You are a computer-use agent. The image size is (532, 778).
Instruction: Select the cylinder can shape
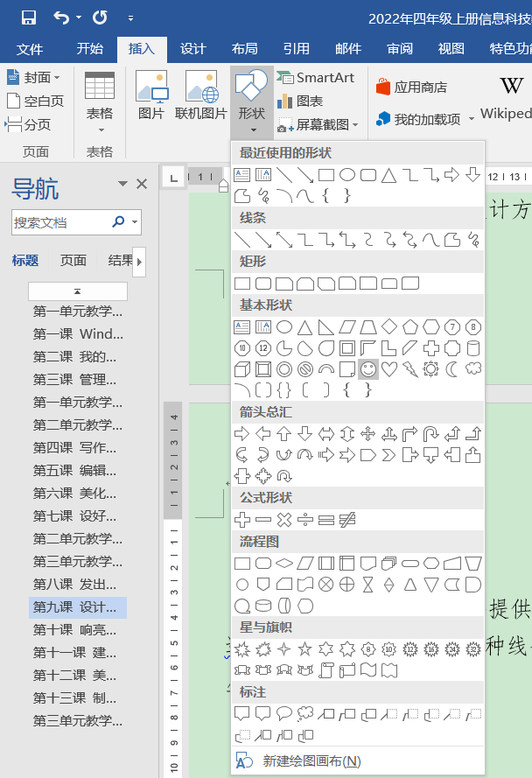click(473, 348)
